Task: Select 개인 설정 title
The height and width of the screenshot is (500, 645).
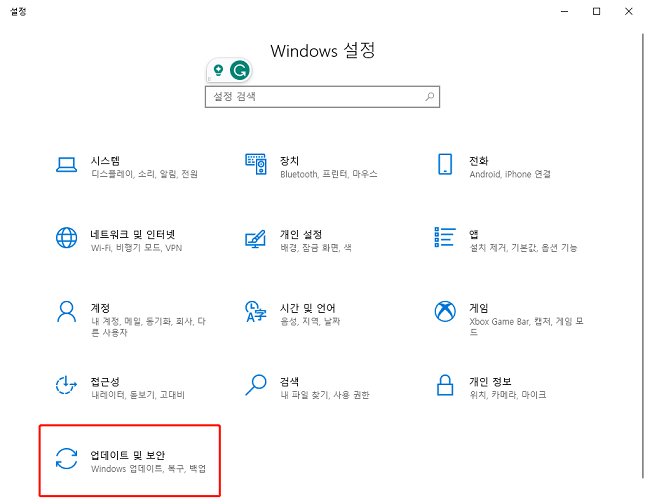Action: click(301, 234)
